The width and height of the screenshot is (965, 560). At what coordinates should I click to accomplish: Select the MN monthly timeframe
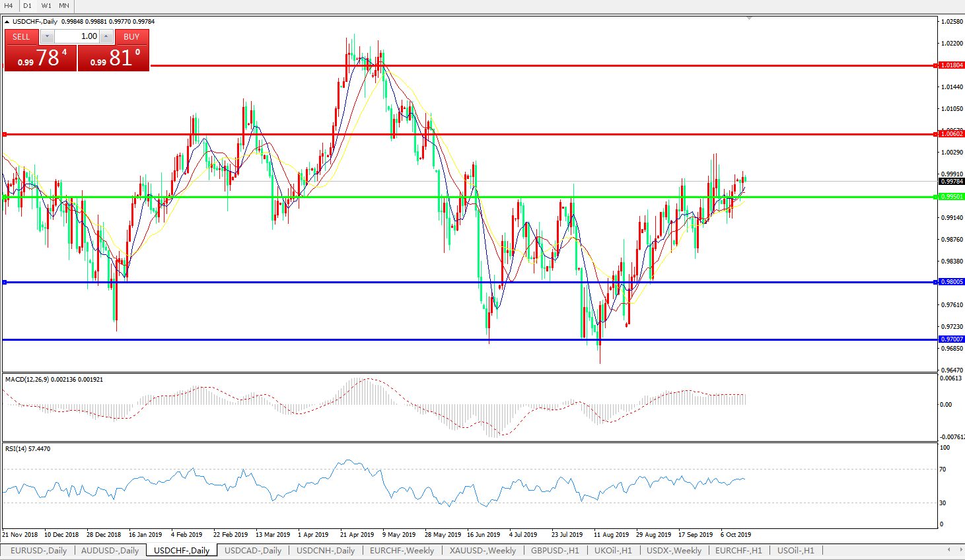coord(64,5)
